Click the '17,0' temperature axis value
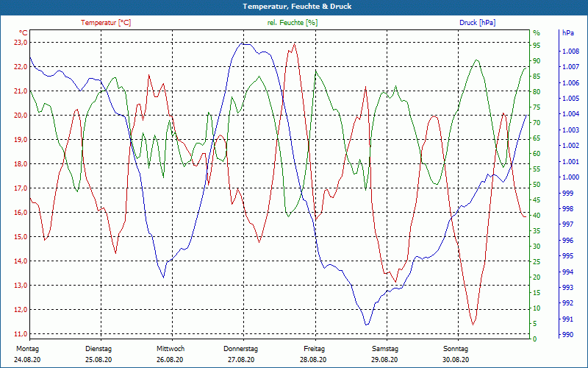 click(21, 188)
